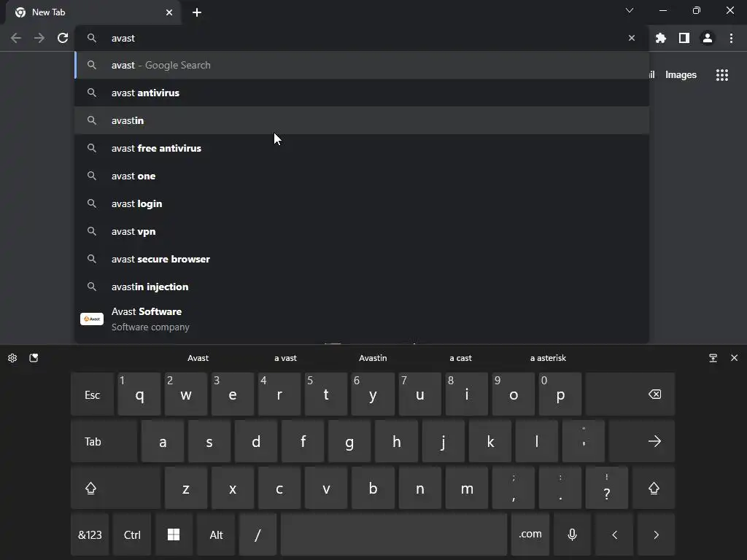Switch to &123 symbols layout
The width and height of the screenshot is (747, 560).
point(90,534)
